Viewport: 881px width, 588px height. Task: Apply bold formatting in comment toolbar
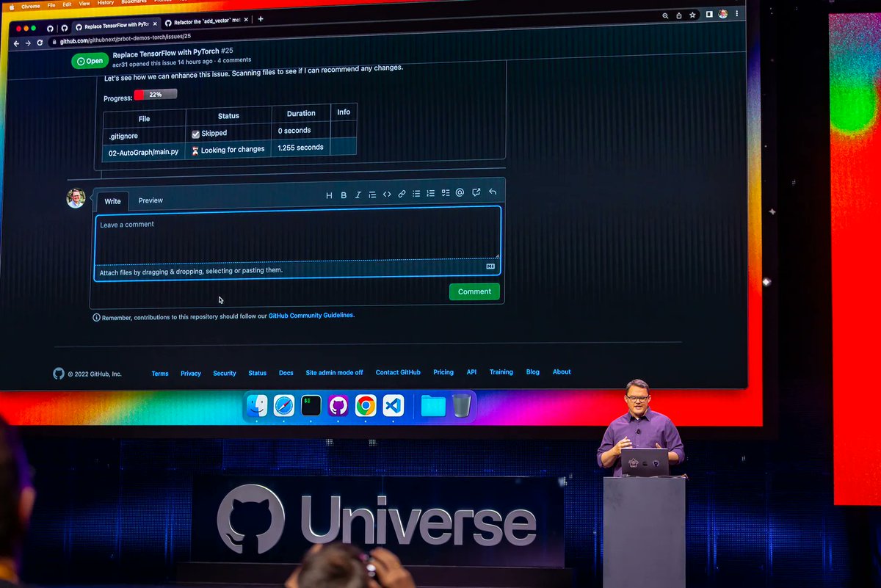(x=344, y=195)
